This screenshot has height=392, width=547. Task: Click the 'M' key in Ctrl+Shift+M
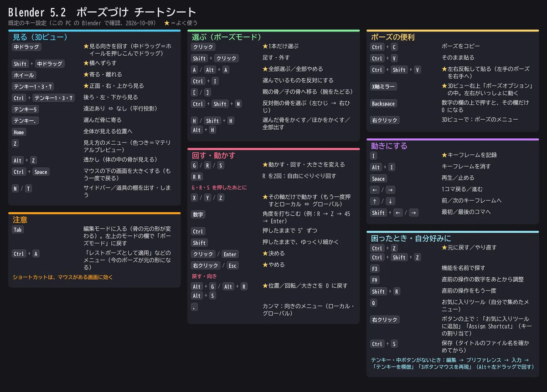point(238,104)
